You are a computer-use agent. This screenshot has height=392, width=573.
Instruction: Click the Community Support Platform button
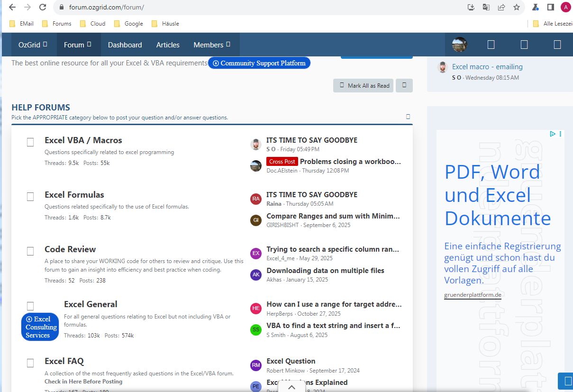[259, 63]
